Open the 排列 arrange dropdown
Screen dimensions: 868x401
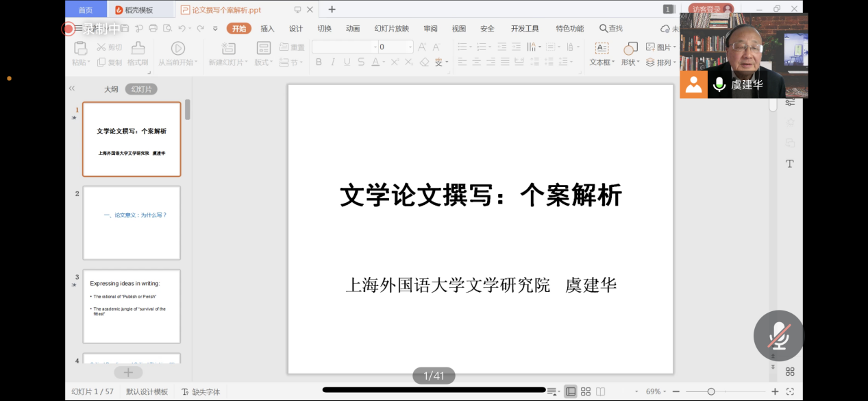pos(663,62)
